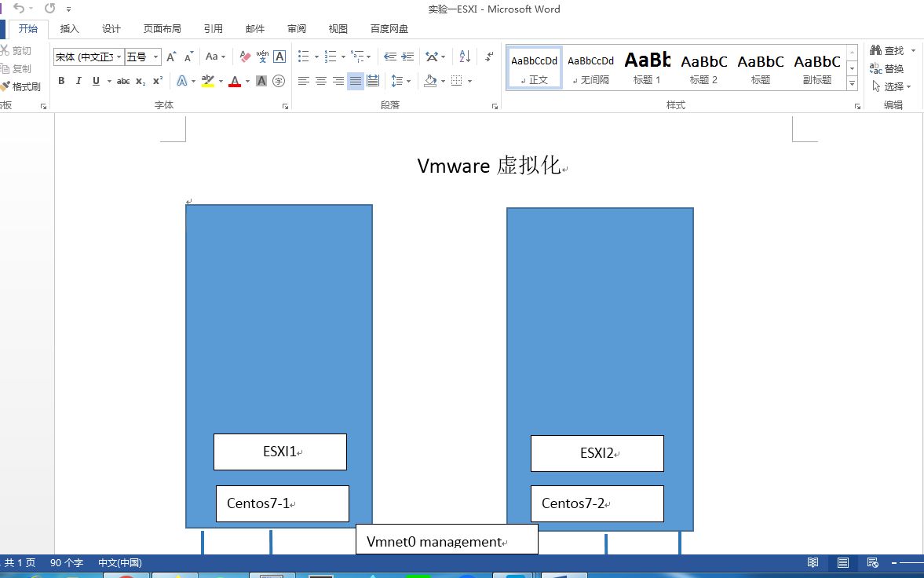
Task: Open the 视图 ribbon tab
Action: coord(338,28)
